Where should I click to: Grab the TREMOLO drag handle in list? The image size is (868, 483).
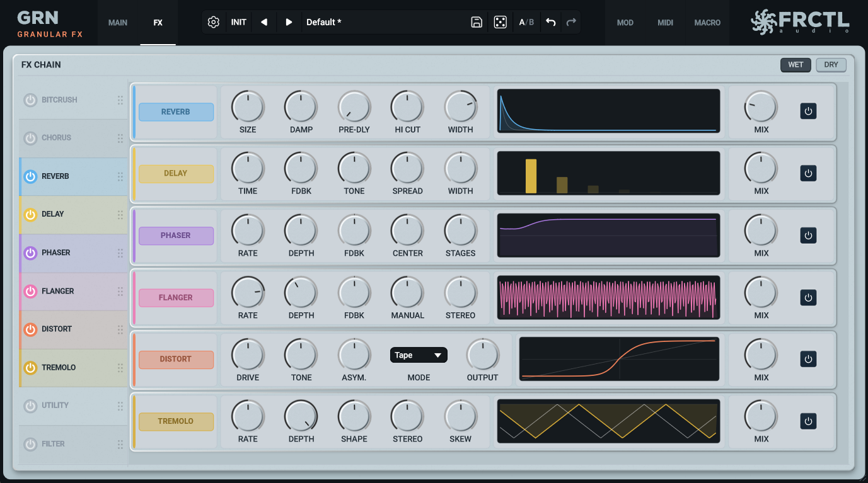point(120,368)
